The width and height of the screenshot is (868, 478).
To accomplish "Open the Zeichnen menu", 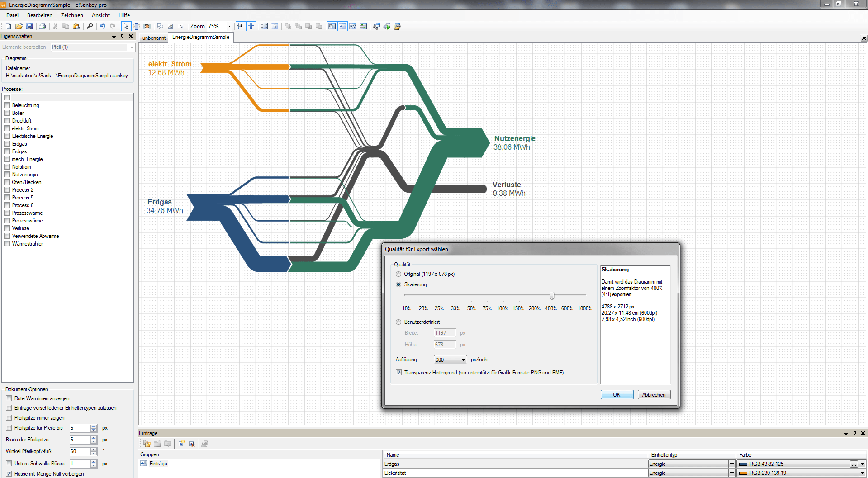I will coord(72,15).
